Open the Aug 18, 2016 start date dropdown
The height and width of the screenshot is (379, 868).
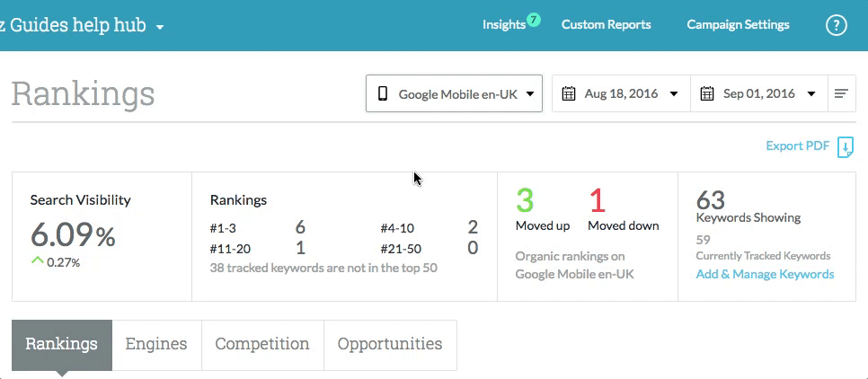pos(621,93)
